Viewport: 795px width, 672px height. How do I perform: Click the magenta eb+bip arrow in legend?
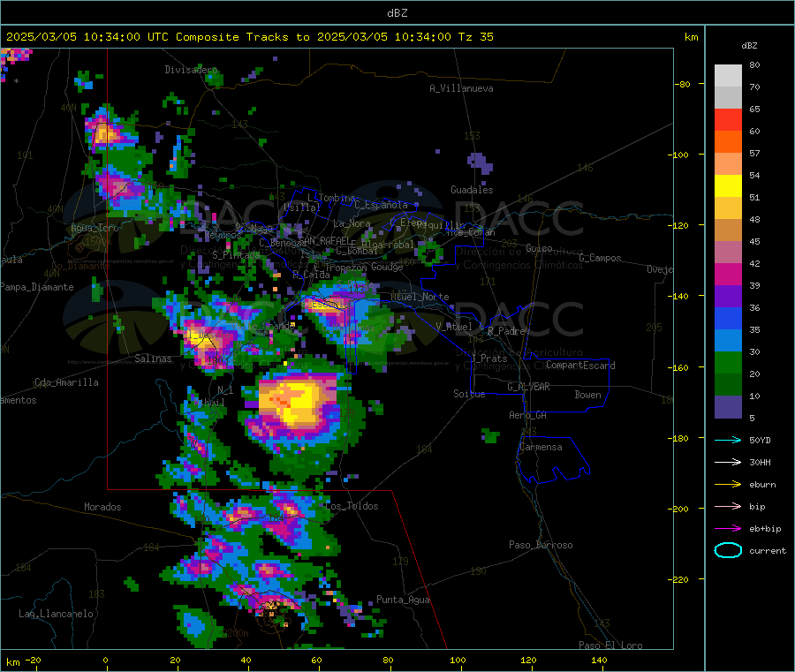coord(728,529)
